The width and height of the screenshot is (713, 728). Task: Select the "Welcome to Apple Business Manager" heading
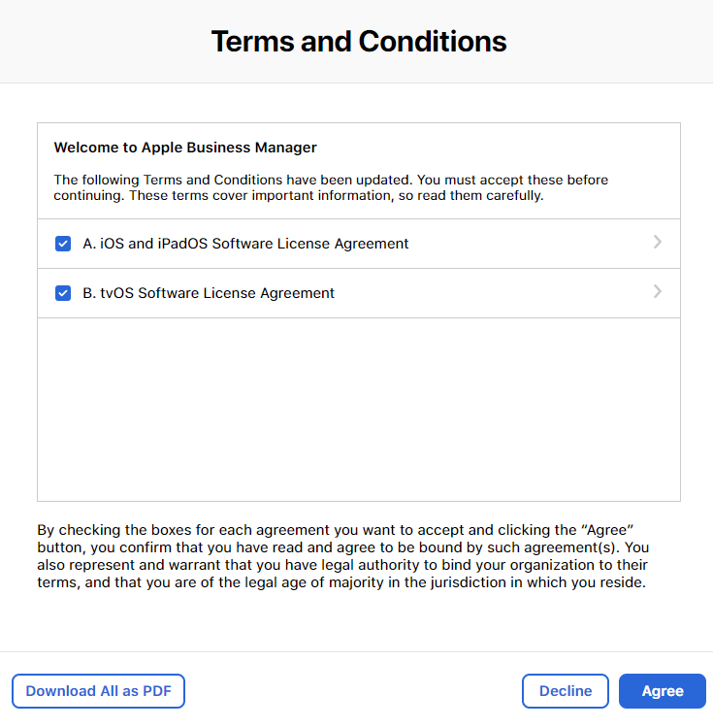(185, 148)
